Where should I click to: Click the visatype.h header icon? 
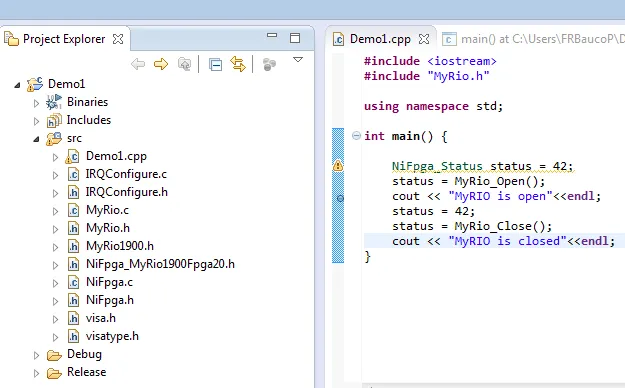pos(73,336)
